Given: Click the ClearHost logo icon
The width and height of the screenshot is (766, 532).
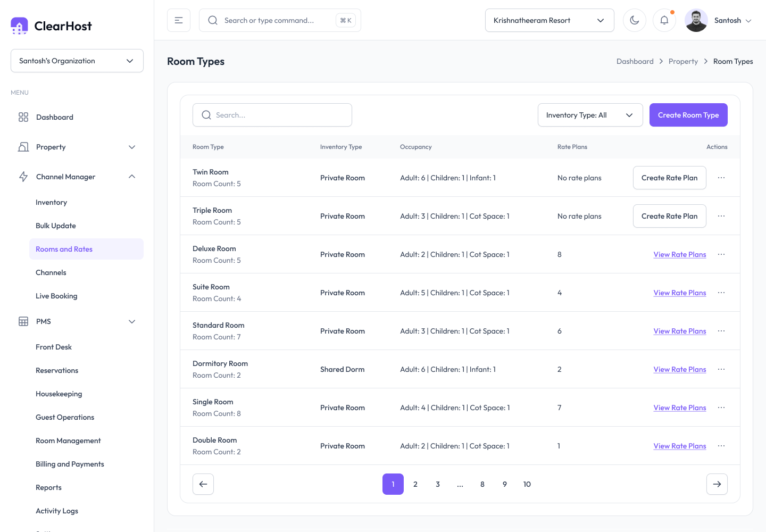Looking at the screenshot, I should [19, 26].
